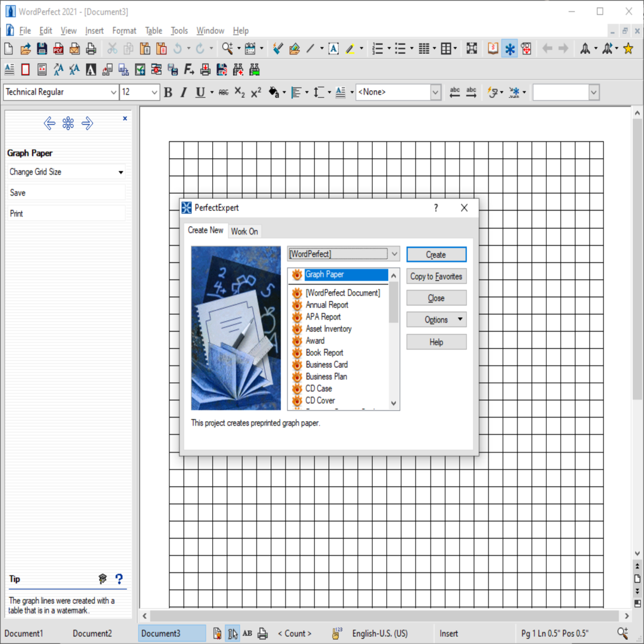Save the document with the floppy disk icon
The image size is (644, 644).
click(x=42, y=49)
